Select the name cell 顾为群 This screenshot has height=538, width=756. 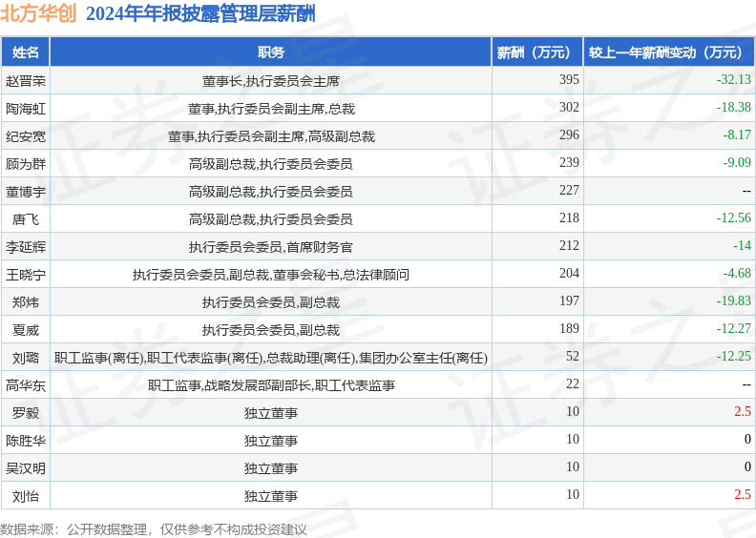(26, 164)
